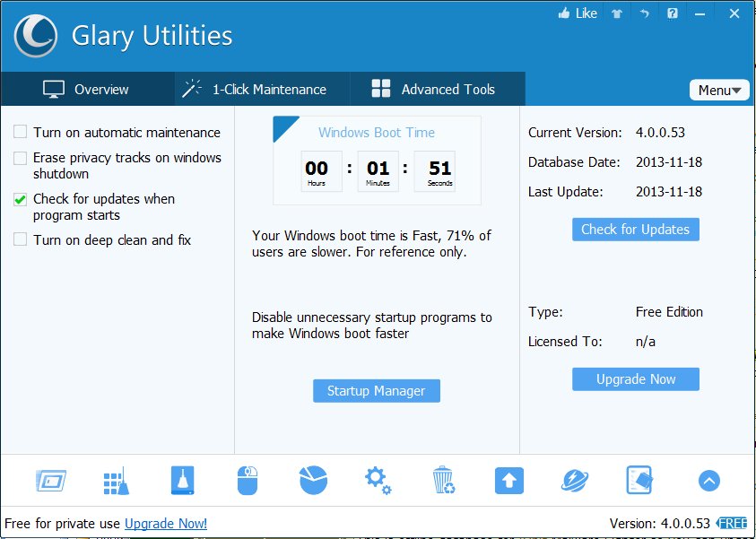Open the pie chart Disk Space Analyzer icon
756x539 pixels.
(x=313, y=480)
